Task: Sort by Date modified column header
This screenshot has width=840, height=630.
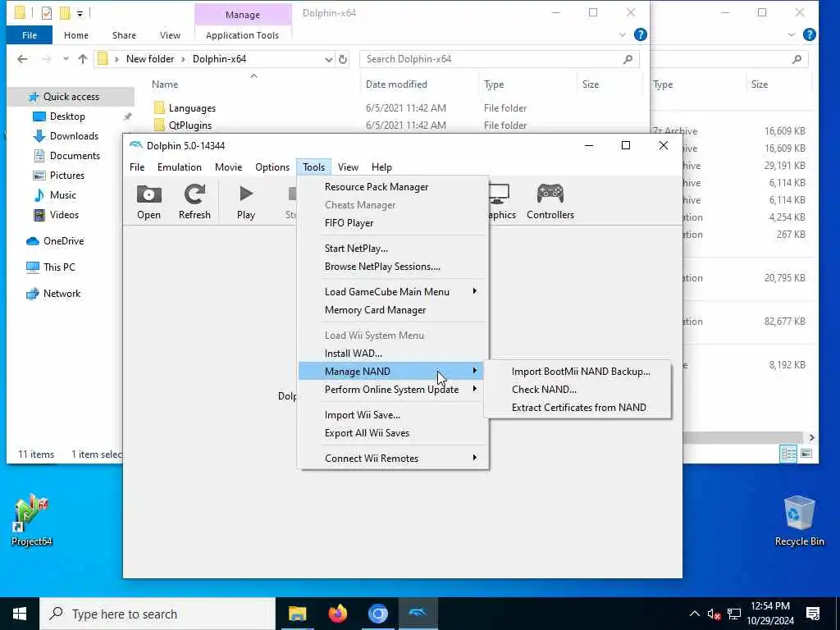Action: point(396,84)
